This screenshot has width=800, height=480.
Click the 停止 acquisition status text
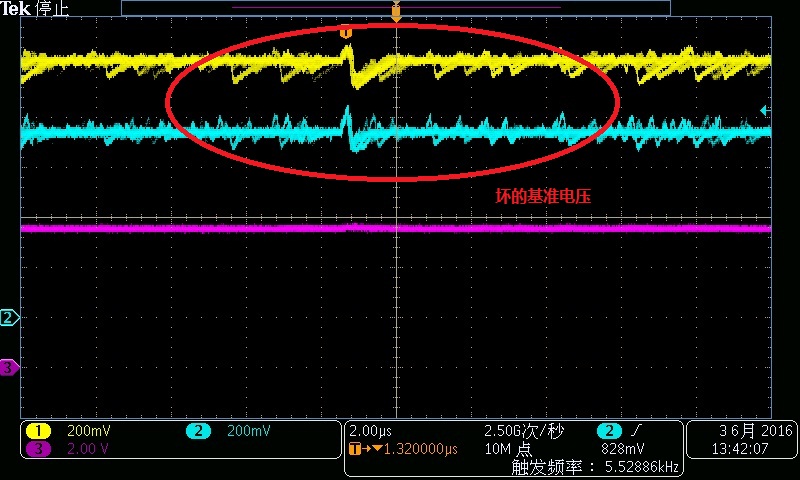coord(52,8)
